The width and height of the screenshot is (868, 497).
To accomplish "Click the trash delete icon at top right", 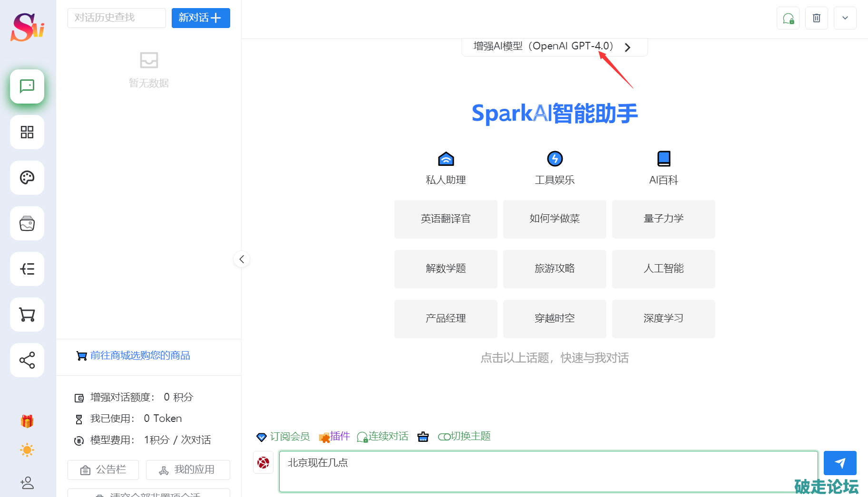I will tap(816, 18).
